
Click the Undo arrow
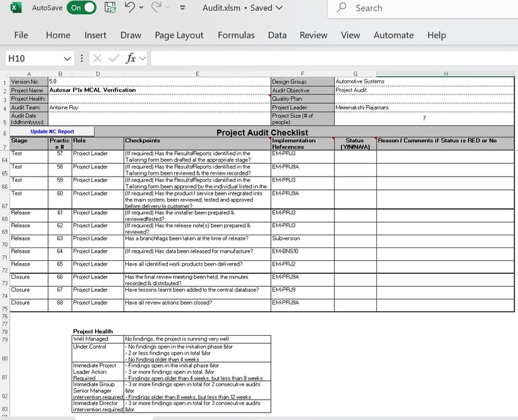129,7
